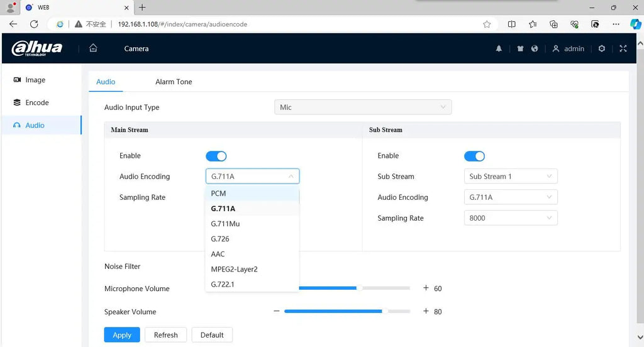Screen dimensions: 644x347
Task: Disable the Main Stream audio toggle
Action: pyautogui.click(x=216, y=156)
